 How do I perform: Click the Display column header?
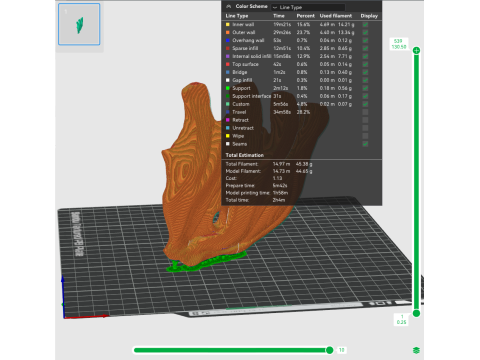pyautogui.click(x=369, y=16)
